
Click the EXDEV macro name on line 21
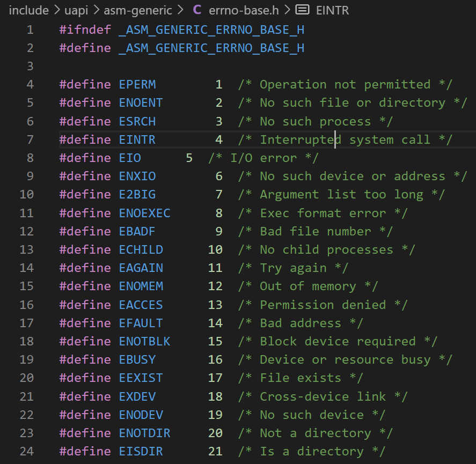click(137, 396)
